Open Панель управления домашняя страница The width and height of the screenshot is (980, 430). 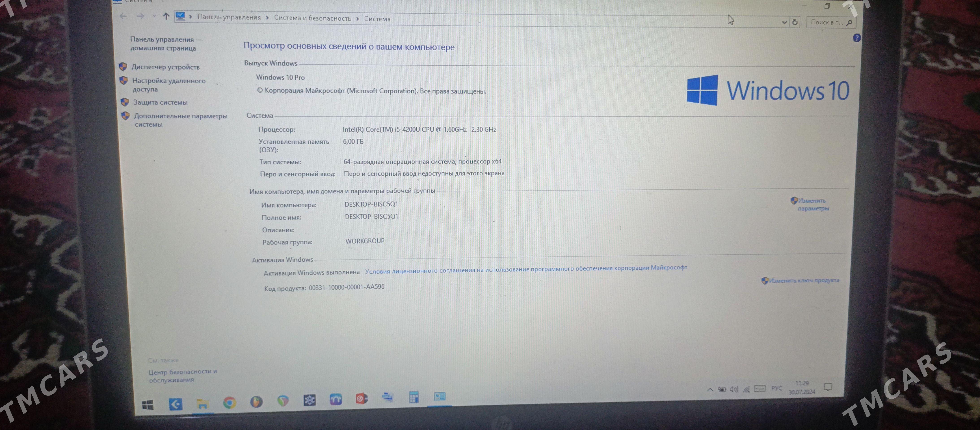pyautogui.click(x=166, y=44)
